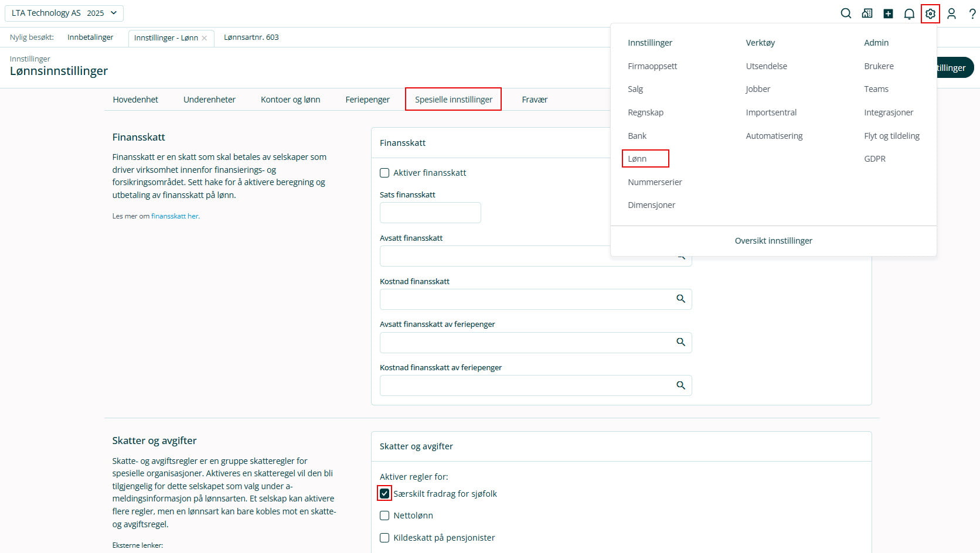Enable the Aktiver finansskatt checkbox
The image size is (980, 553).
click(384, 173)
